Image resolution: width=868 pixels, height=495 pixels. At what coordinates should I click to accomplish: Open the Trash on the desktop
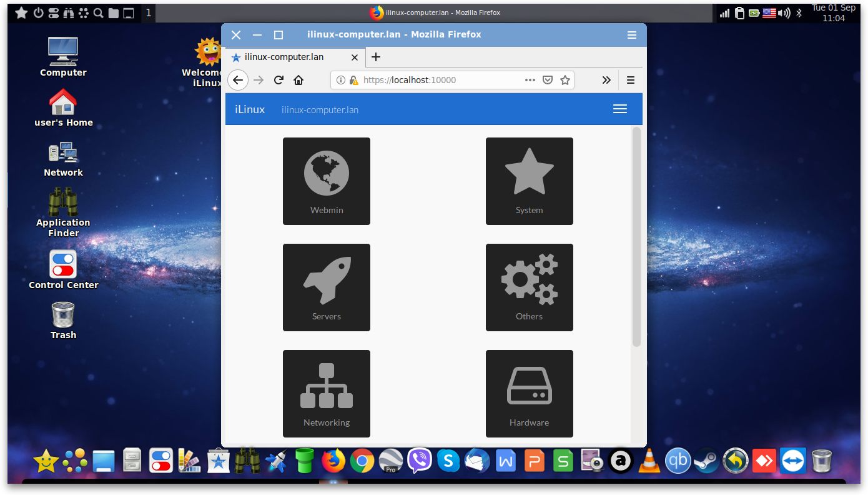tap(63, 321)
